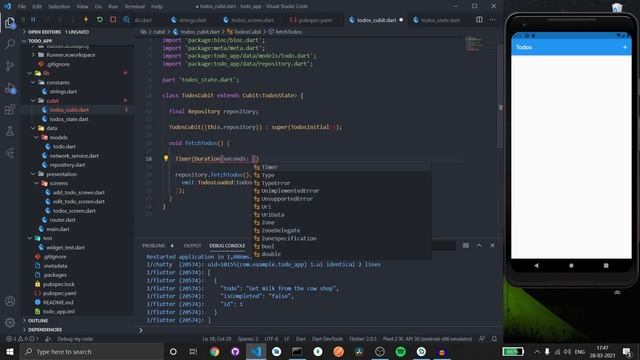
Task: Open the Testing flask view
Action: point(10,131)
